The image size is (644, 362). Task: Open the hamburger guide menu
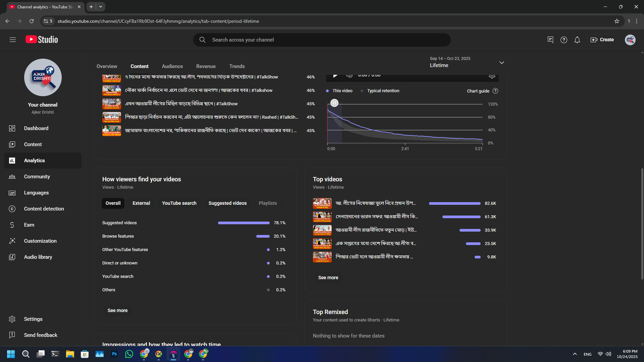12,40
